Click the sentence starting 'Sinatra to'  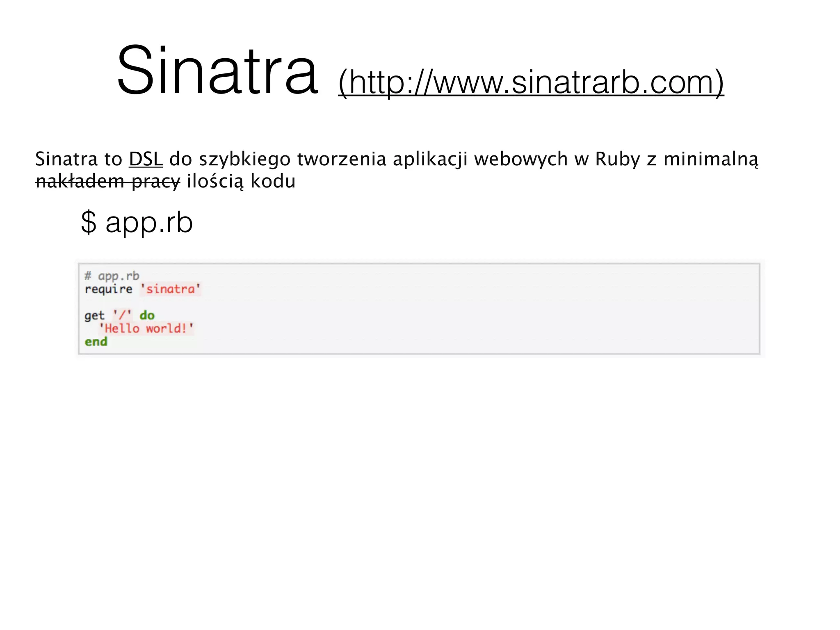click(x=397, y=170)
